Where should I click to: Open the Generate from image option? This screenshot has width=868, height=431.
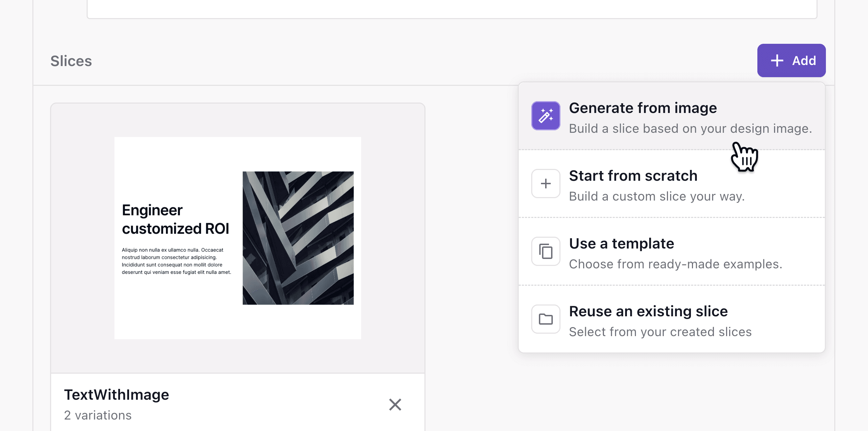click(642, 108)
